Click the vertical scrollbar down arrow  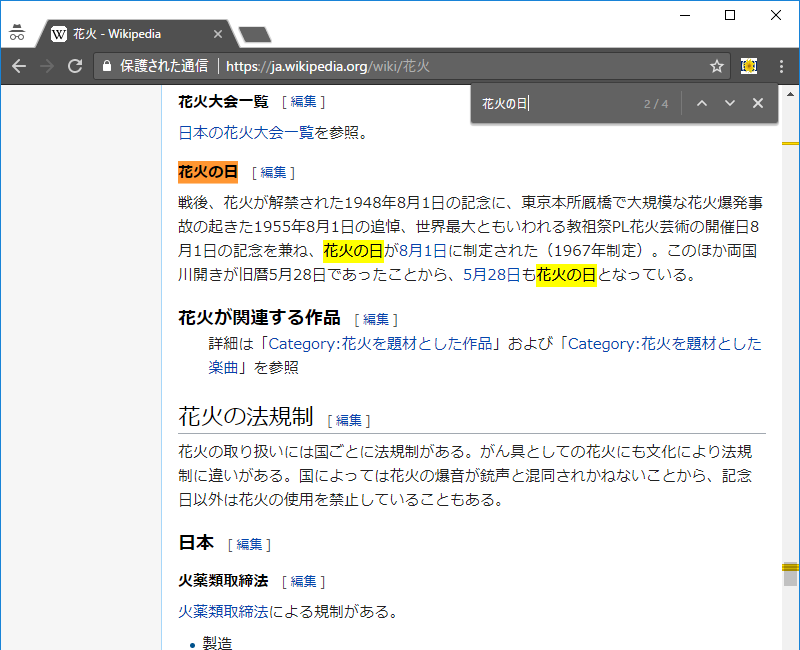790,641
